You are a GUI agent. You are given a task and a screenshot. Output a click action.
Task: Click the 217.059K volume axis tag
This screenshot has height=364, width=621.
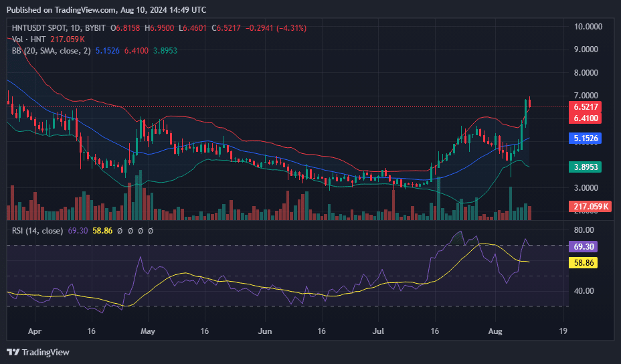pos(590,206)
